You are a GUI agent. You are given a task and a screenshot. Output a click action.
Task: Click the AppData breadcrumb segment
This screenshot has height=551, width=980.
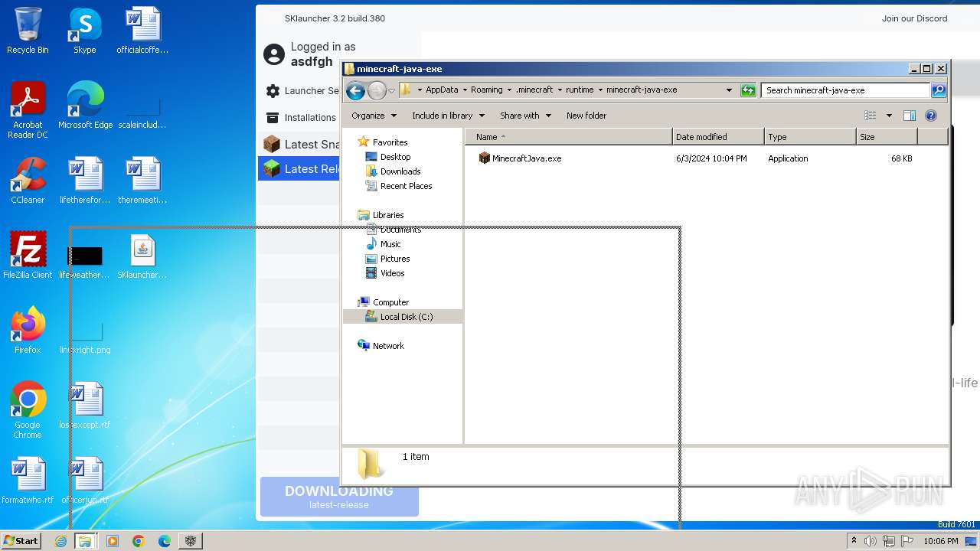442,90
